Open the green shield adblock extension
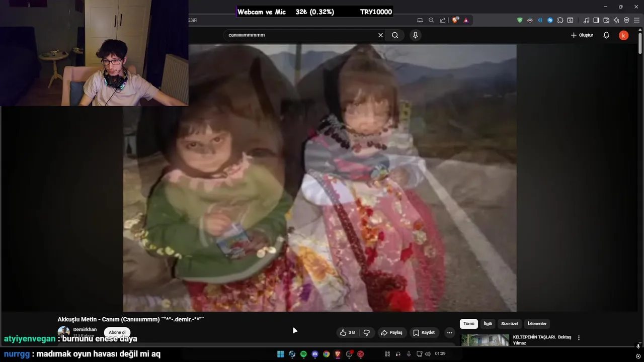 520,20
